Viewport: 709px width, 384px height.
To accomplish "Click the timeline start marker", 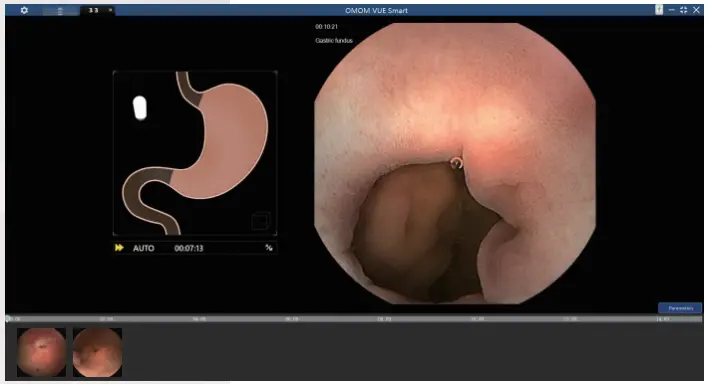I will click(x=8, y=319).
